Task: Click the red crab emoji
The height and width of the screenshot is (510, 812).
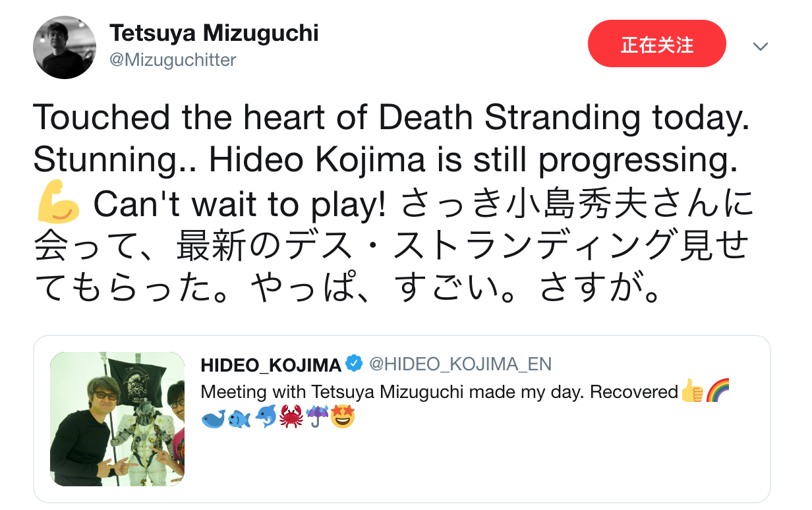Action: [291, 418]
